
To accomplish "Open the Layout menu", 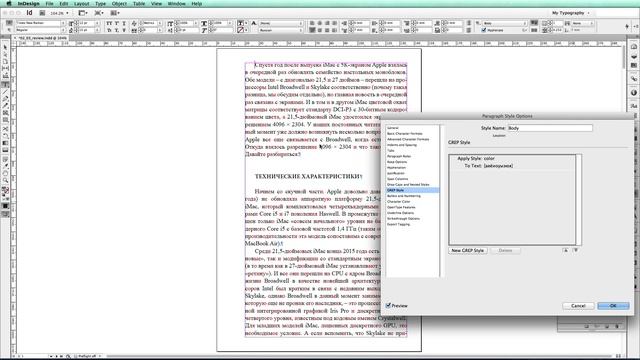I will 82,4.
